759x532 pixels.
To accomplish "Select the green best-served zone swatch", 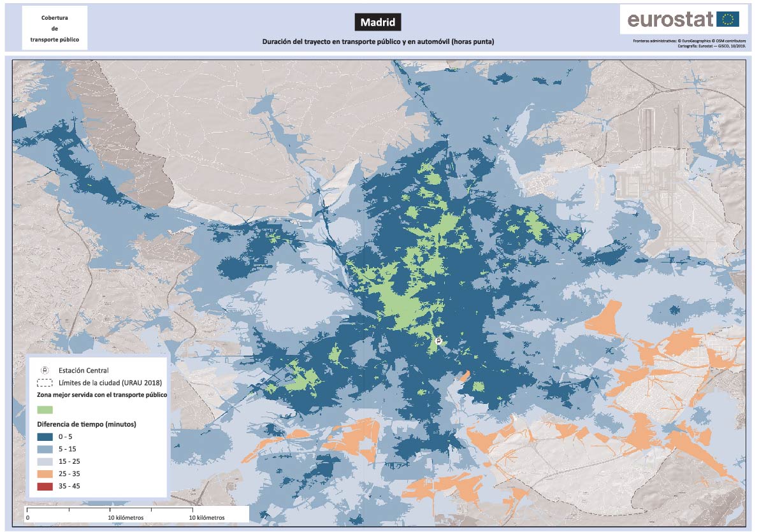I will tap(45, 410).
